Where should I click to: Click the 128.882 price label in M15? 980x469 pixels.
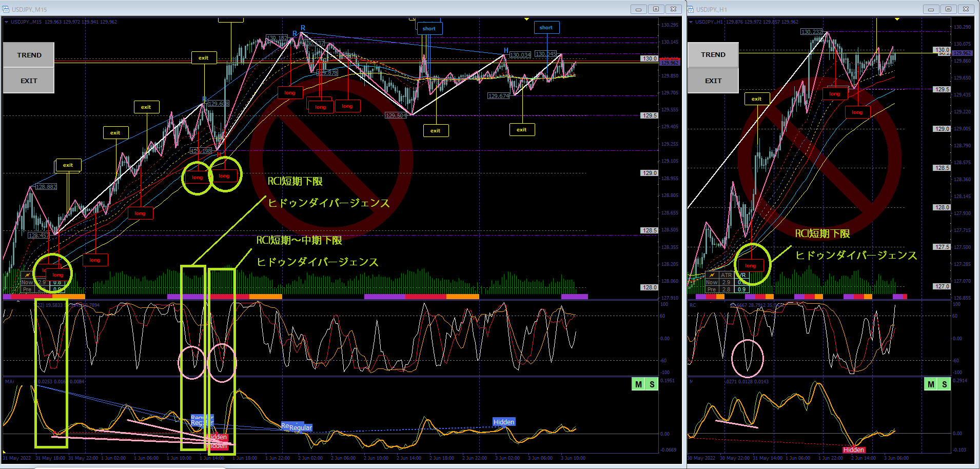tap(46, 187)
